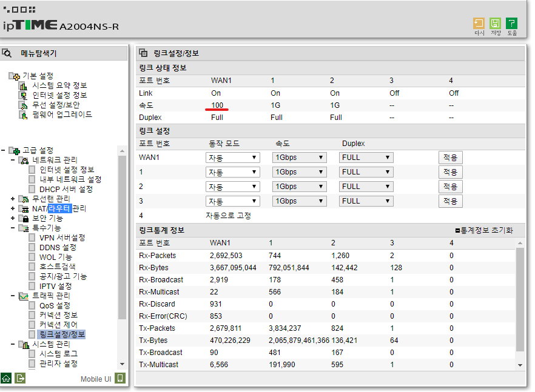Expand the 보안 기능 tree node
The height and width of the screenshot is (392, 535).
tap(13, 218)
